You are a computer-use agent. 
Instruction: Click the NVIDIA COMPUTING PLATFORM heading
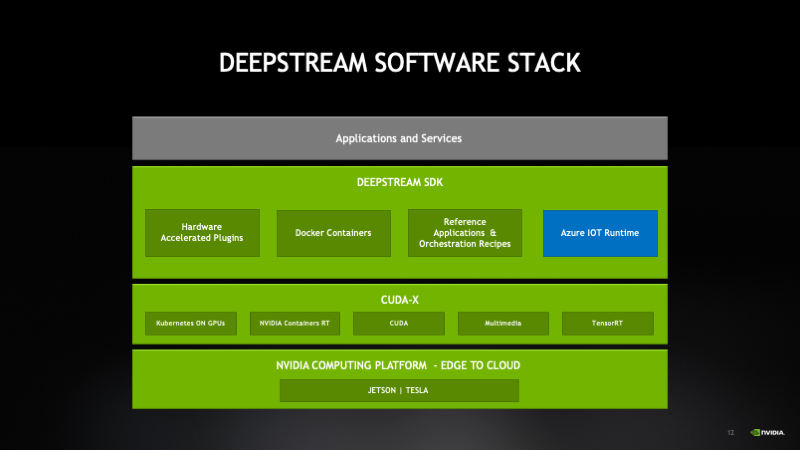coord(398,365)
